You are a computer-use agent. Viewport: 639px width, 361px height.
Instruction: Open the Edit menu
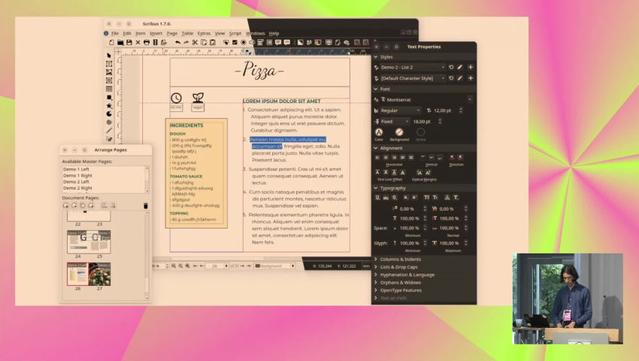tap(127, 33)
